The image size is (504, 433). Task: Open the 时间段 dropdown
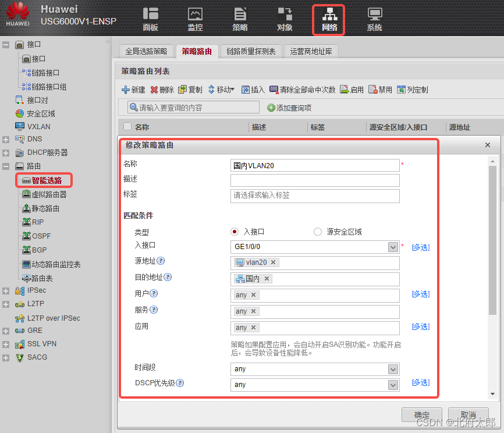click(x=393, y=369)
